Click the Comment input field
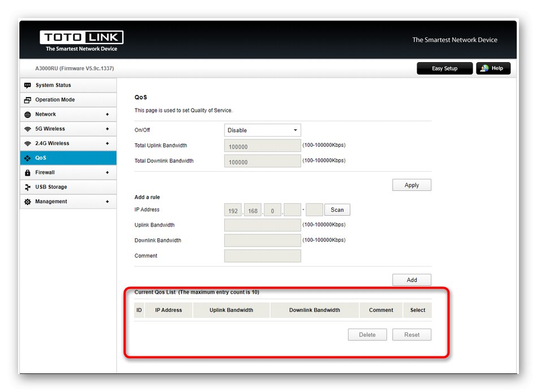 point(262,256)
